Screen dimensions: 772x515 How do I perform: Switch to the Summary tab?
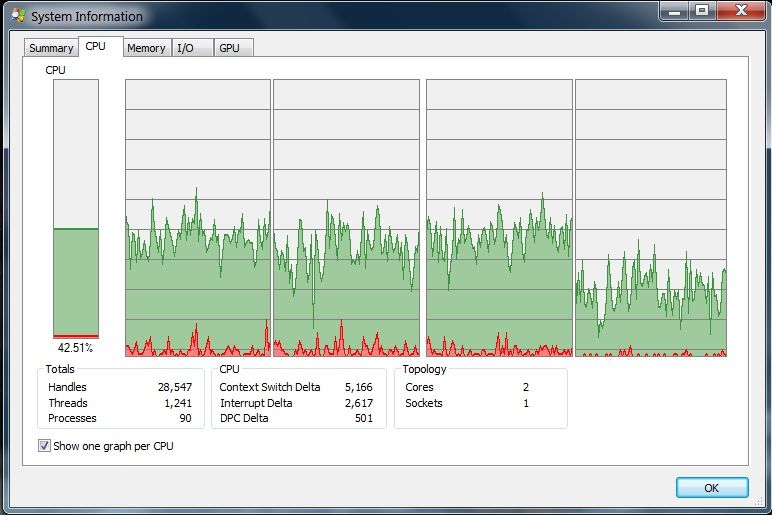pos(51,48)
